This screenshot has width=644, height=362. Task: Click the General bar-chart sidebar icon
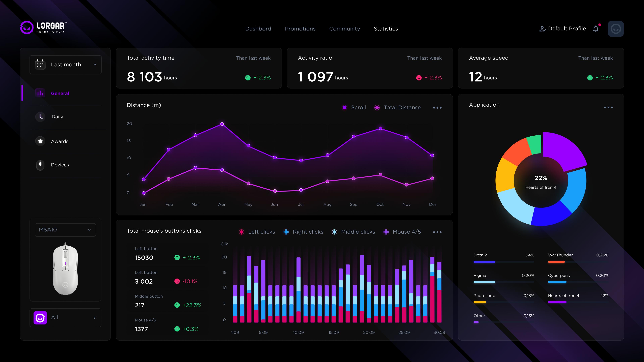40,93
